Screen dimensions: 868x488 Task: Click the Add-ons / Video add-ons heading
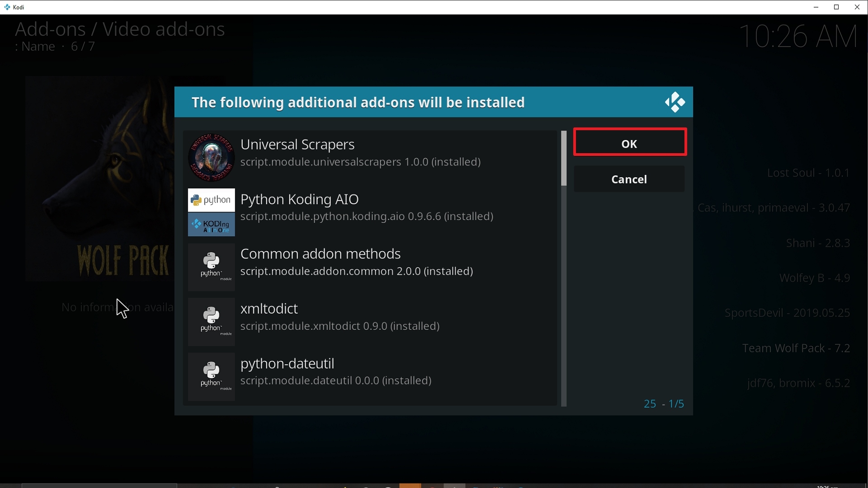pyautogui.click(x=120, y=29)
